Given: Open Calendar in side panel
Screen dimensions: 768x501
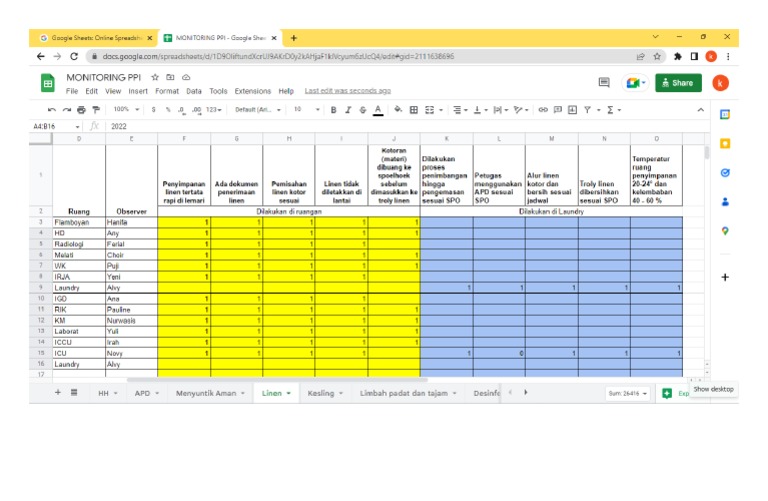Looking at the screenshot, I should (725, 115).
